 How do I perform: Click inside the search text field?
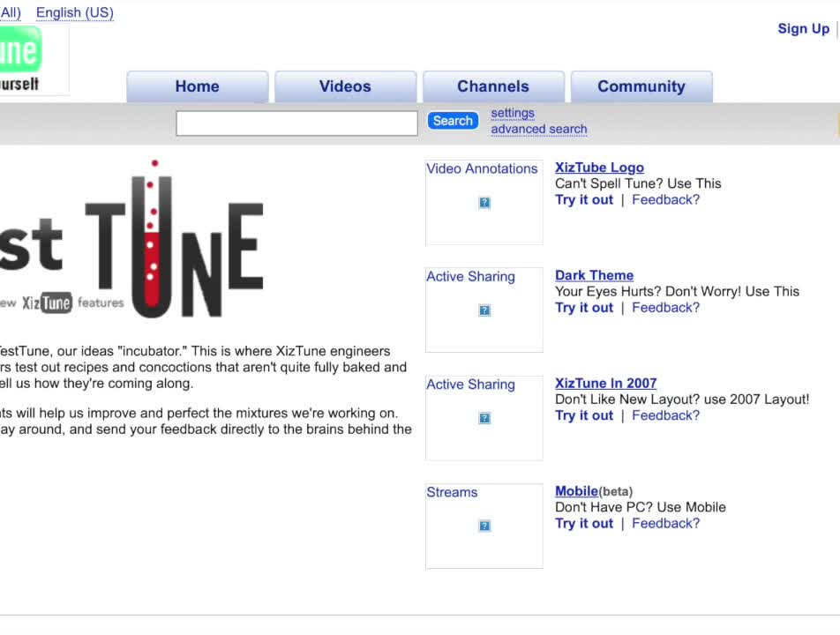(x=296, y=123)
